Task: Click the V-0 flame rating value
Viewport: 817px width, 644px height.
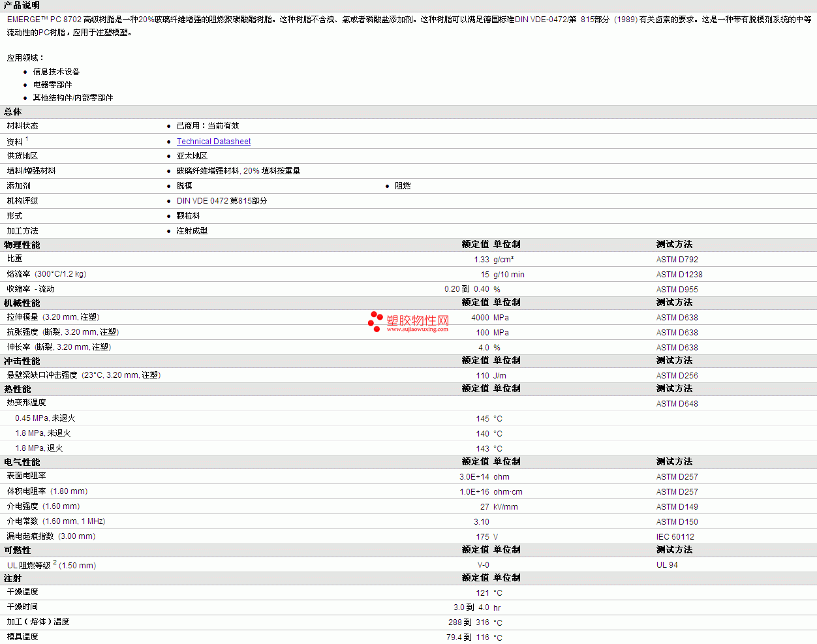Action: (484, 565)
